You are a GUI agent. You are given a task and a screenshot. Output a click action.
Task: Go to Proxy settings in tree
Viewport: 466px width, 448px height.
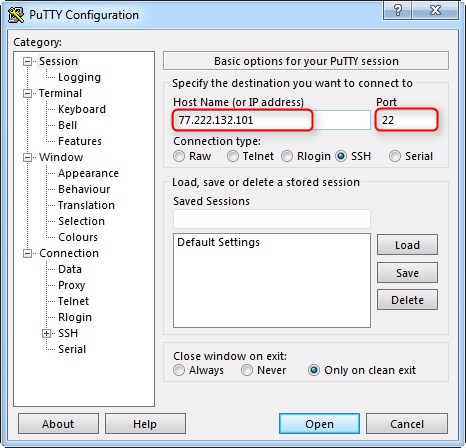(x=72, y=285)
